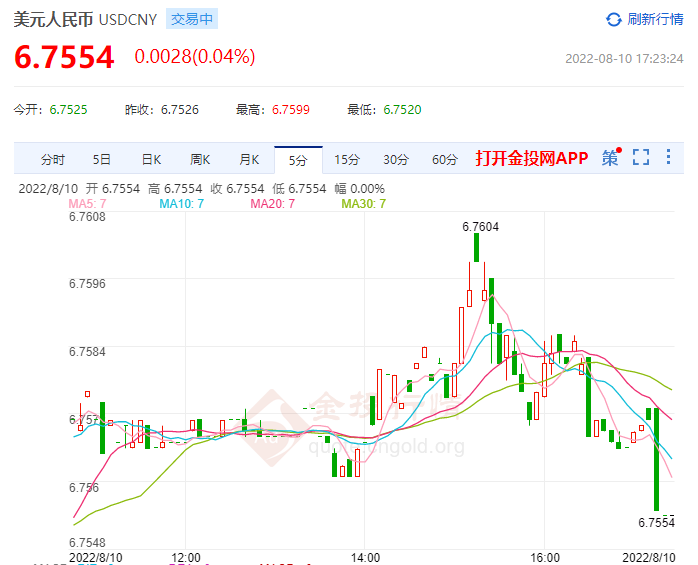Switch to the 日K daily candlestick tab
Viewport: 698px width, 565px height.
tap(151, 159)
